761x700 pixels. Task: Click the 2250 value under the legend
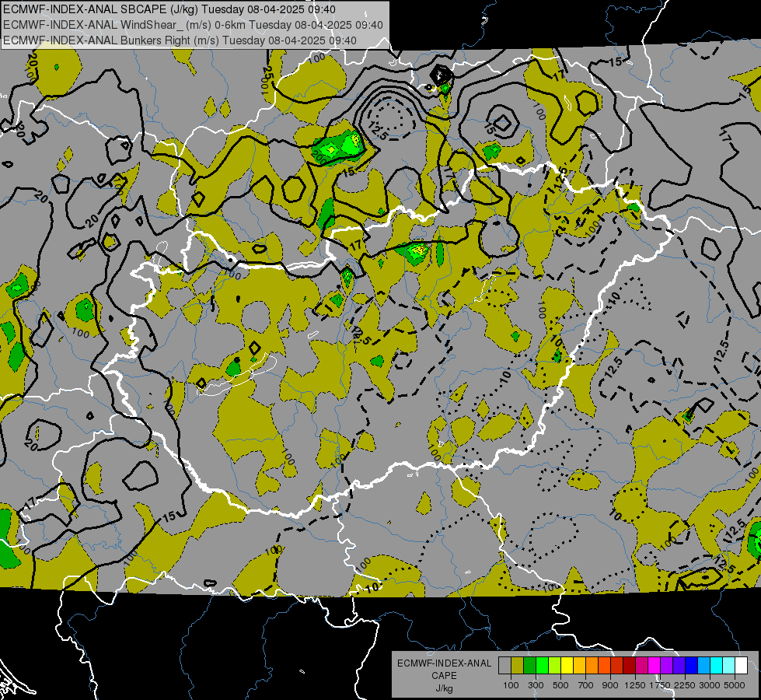coord(686,685)
